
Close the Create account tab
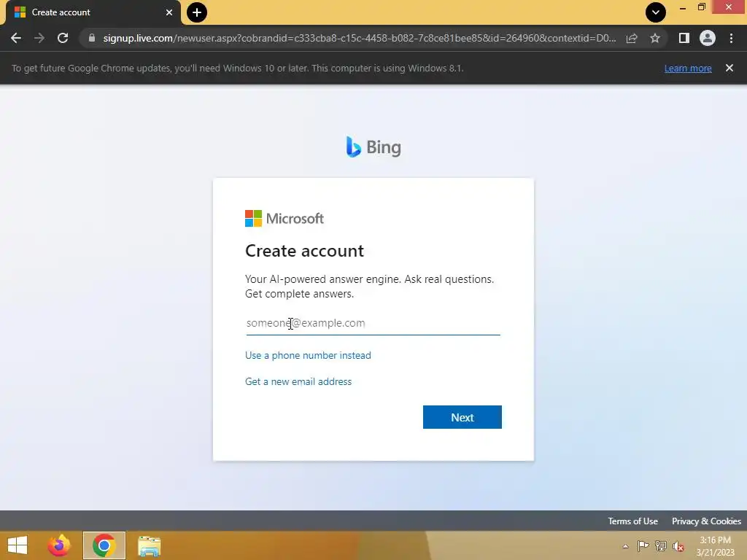[x=169, y=12]
